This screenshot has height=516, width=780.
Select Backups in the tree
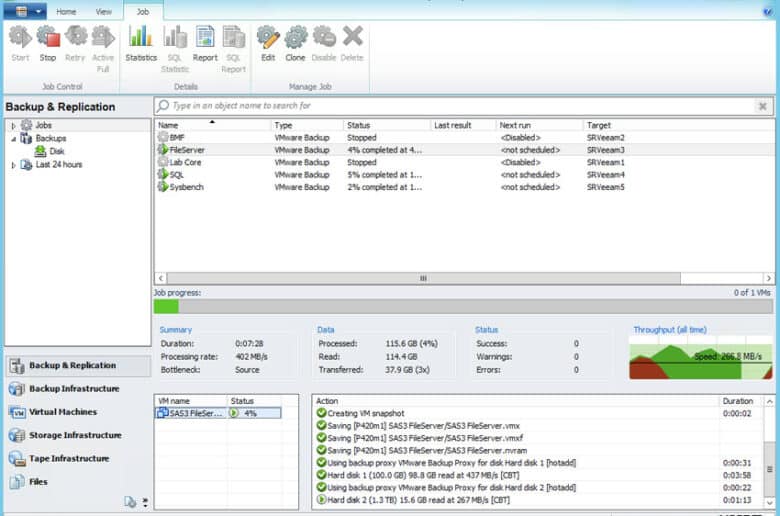[x=50, y=138]
